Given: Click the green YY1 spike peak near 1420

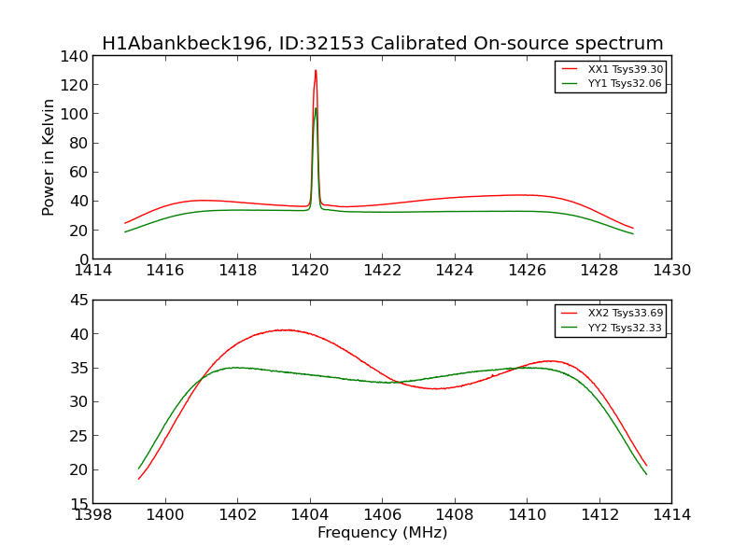Looking at the screenshot, I should [x=316, y=109].
